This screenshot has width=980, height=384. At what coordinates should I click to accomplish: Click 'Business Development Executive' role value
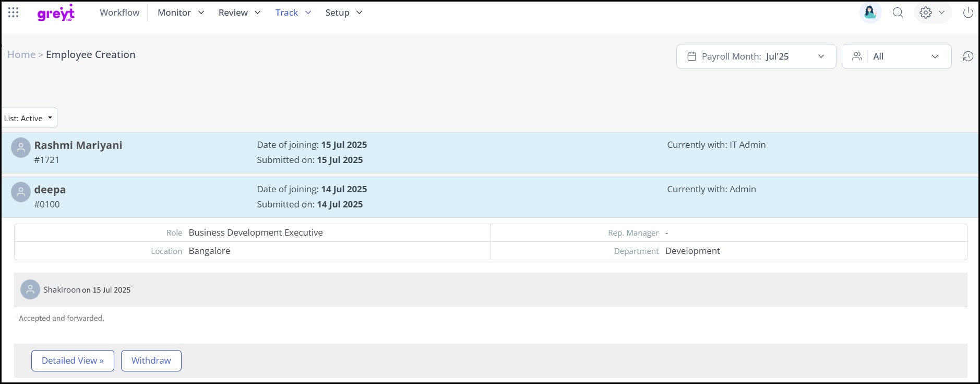(x=256, y=232)
